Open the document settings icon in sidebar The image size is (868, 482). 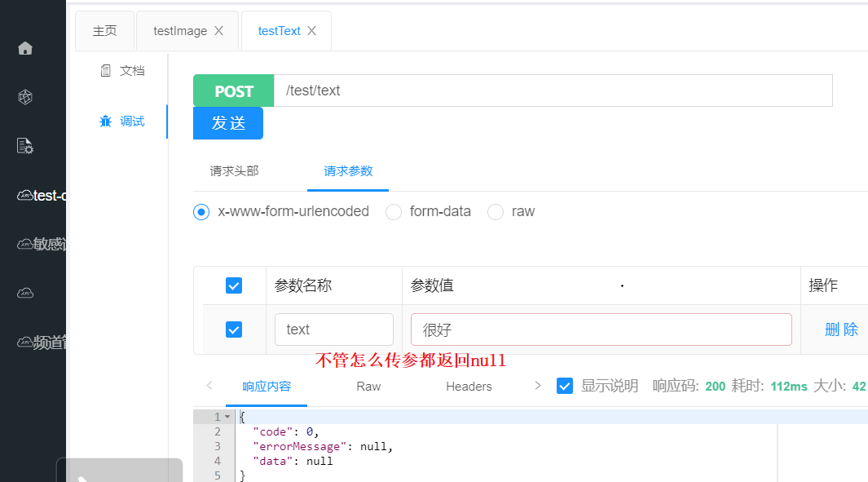tap(24, 145)
